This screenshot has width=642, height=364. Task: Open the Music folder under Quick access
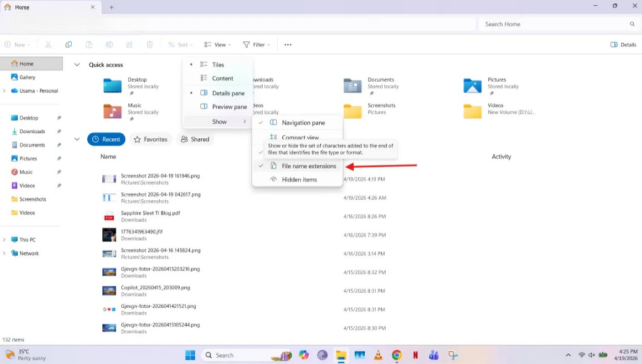pyautogui.click(x=131, y=112)
